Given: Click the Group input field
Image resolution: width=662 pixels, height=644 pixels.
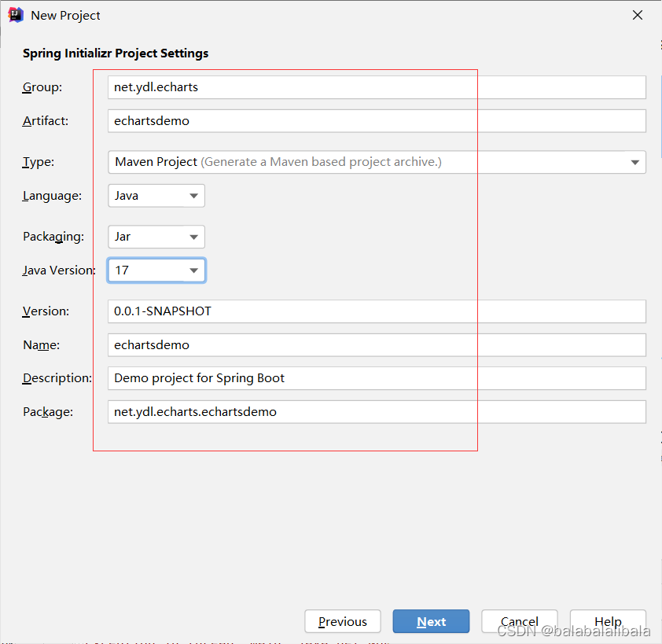Looking at the screenshot, I should 377,87.
